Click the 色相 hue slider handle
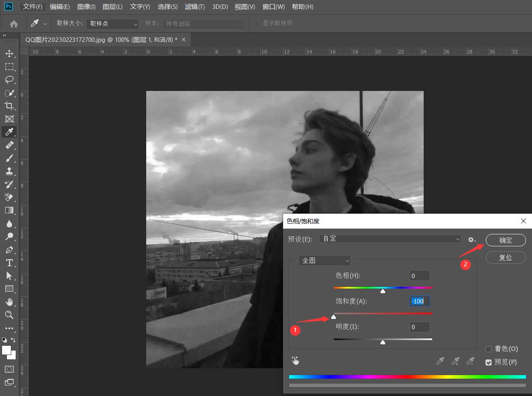Viewport: 532px width, 396px height. click(x=383, y=291)
